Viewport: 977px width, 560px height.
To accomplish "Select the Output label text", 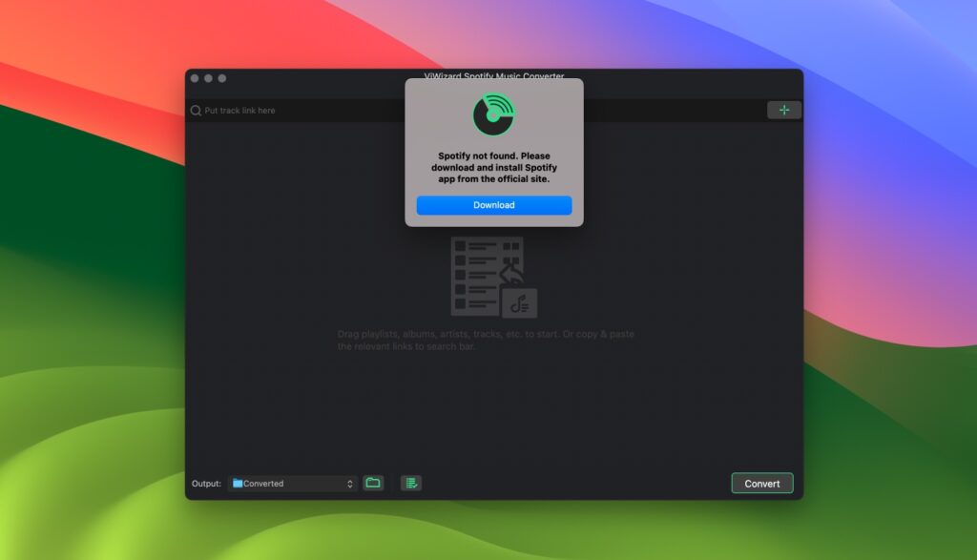I will coord(205,483).
